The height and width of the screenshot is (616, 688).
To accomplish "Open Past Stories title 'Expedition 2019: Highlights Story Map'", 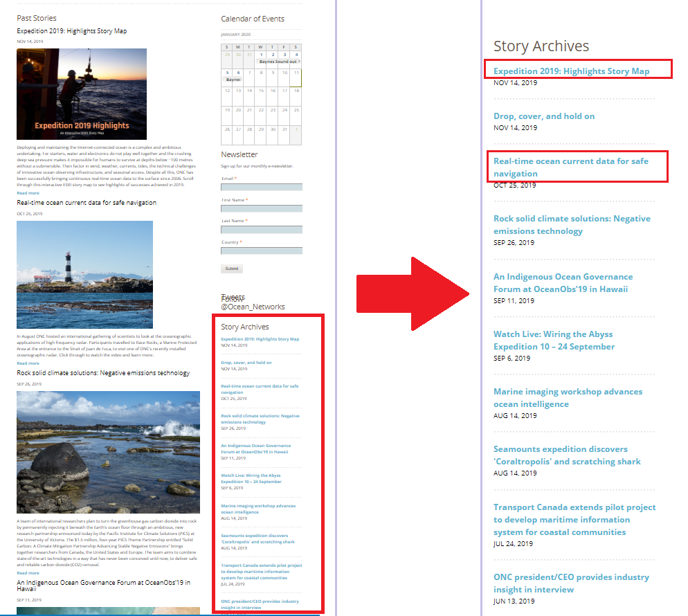I will [71, 30].
